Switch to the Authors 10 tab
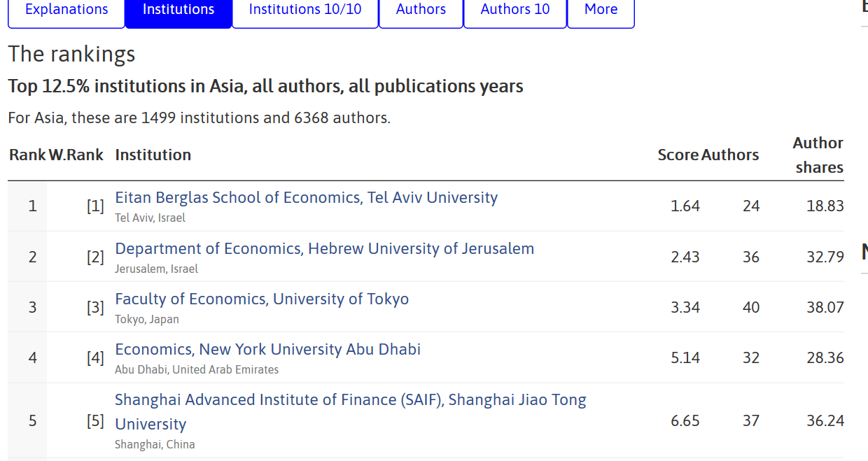 [x=515, y=10]
